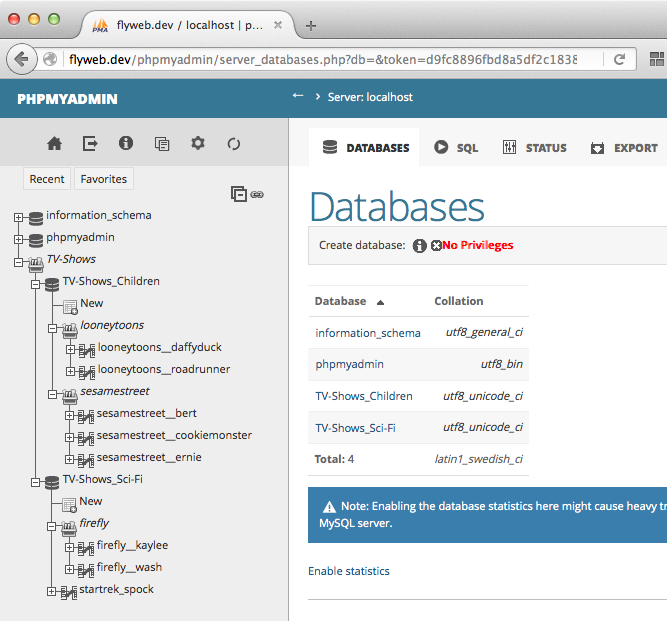This screenshot has height=621, width=667.
Task: Click the browser back arrow button
Action: click(21, 59)
